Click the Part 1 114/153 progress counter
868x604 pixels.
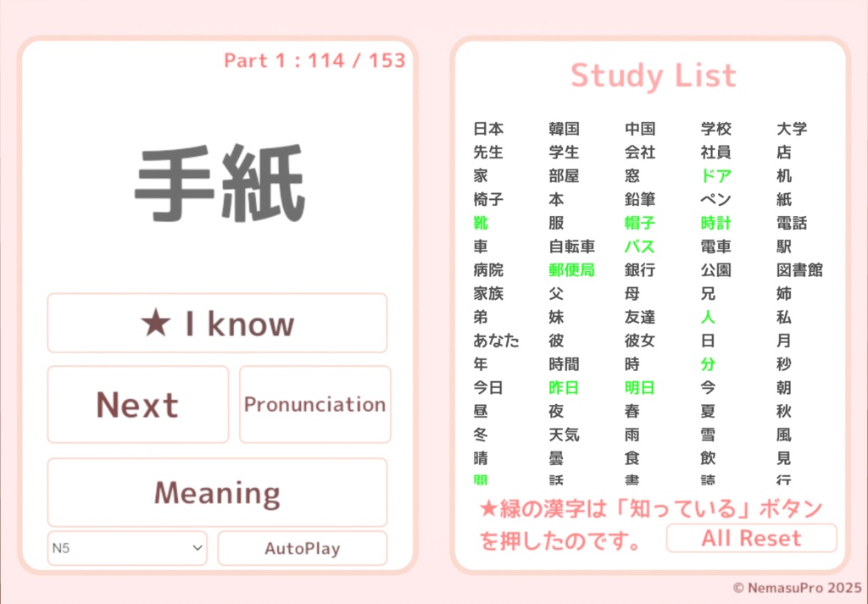pos(314,60)
